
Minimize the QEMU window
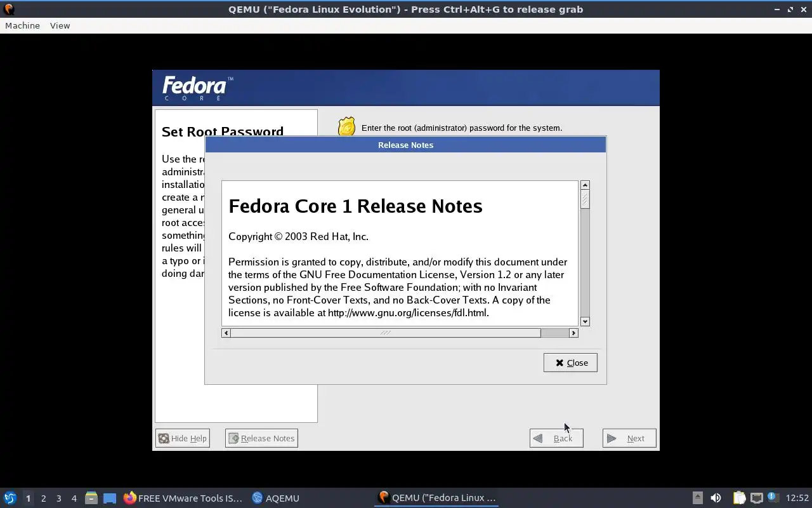(x=777, y=9)
